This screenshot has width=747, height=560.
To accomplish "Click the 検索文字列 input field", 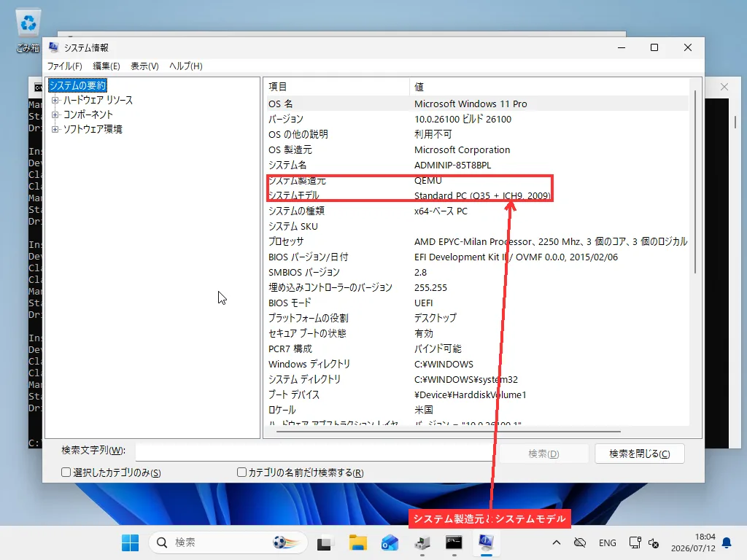I will coord(314,451).
